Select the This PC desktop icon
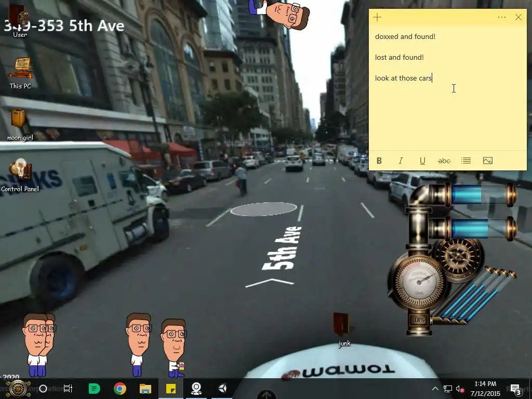This screenshot has height=399, width=532. tap(20, 73)
